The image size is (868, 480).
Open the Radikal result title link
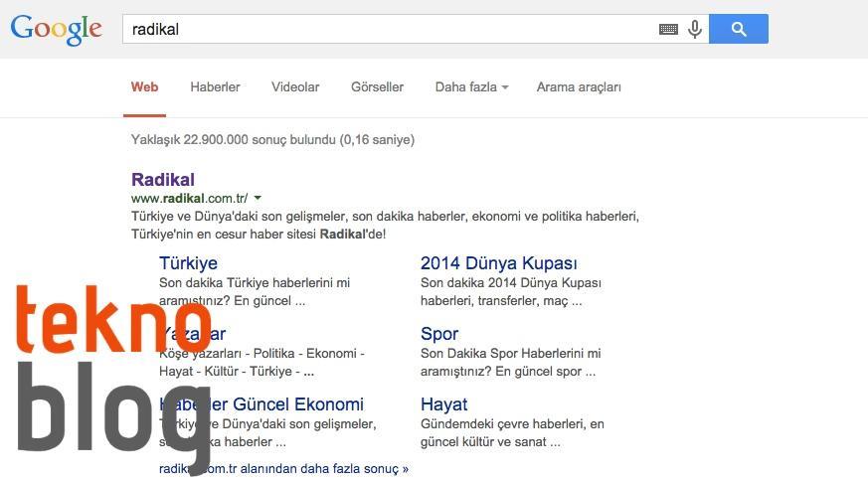click(163, 179)
